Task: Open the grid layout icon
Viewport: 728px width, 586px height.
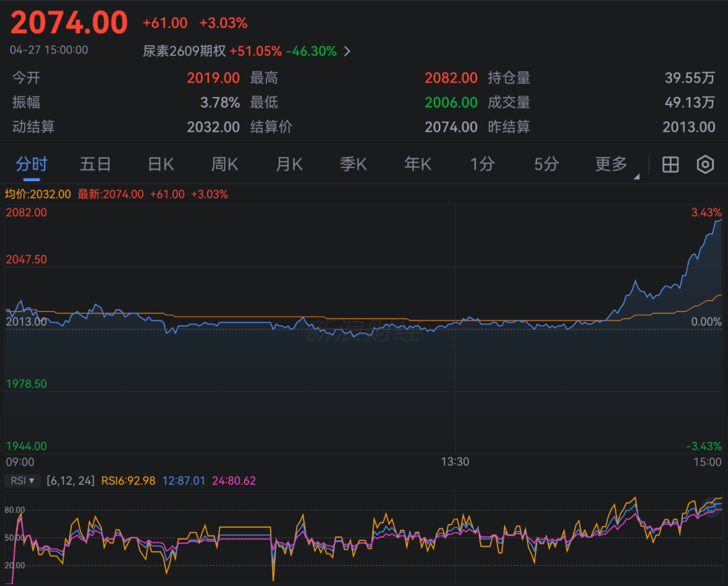Action: point(670,165)
